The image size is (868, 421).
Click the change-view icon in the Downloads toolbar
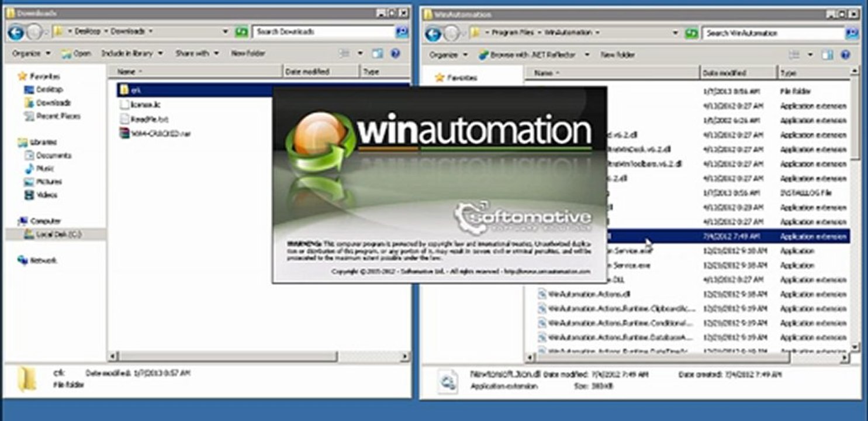click(344, 53)
